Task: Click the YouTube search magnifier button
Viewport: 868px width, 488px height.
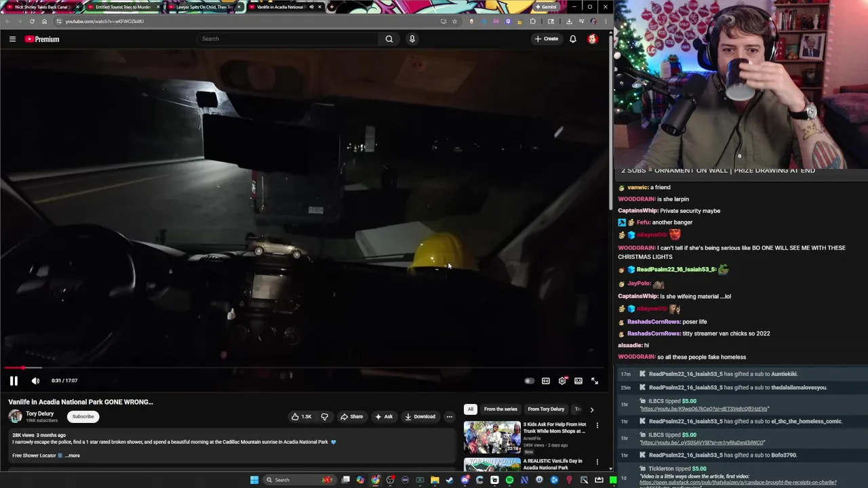Action: [389, 39]
